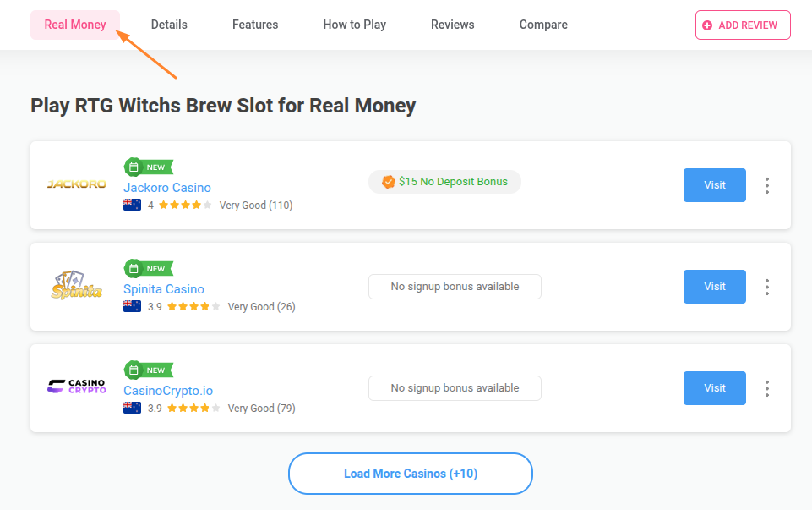Click the flag icon under CasinoCrypto.io
The image size is (812, 510).
[x=132, y=409]
